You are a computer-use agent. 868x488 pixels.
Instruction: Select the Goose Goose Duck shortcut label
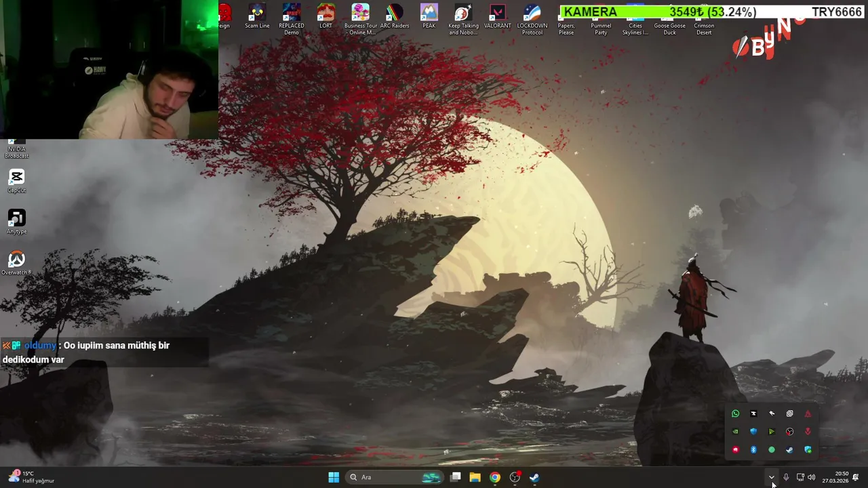point(670,29)
